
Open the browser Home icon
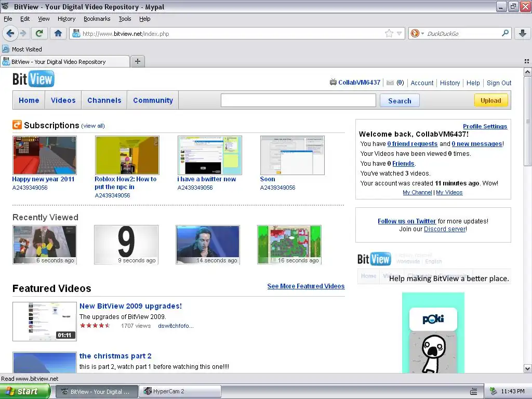58,33
